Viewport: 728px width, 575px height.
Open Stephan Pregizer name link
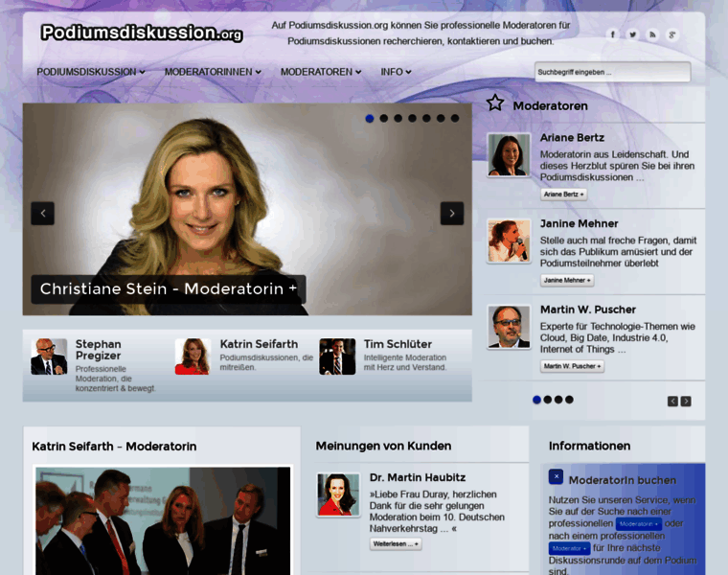tap(99, 350)
